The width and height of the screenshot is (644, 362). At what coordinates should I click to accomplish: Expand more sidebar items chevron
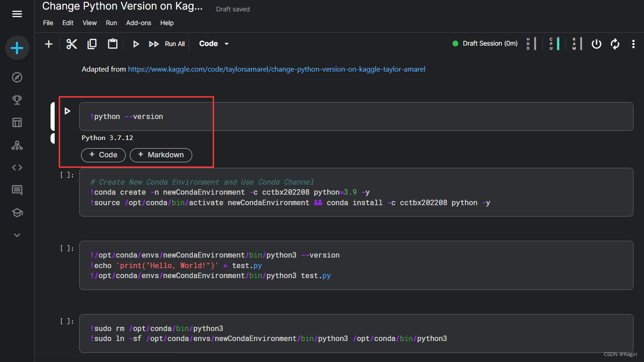(x=17, y=235)
